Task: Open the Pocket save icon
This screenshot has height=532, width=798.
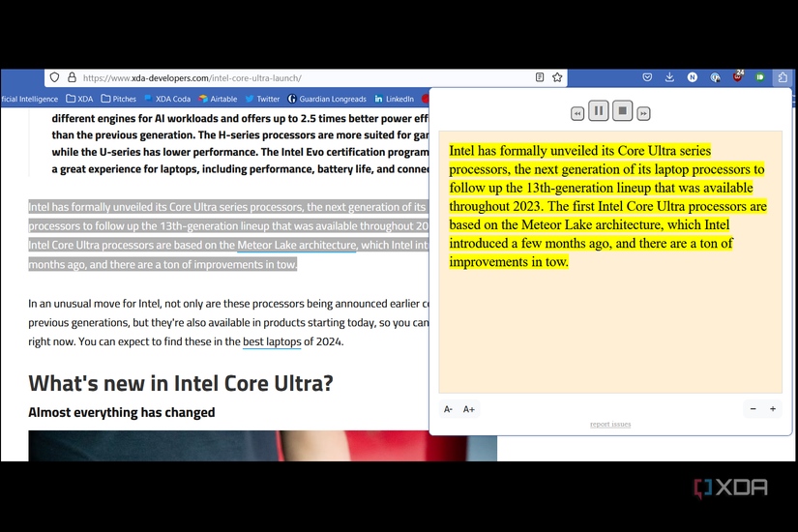Action: point(647,77)
